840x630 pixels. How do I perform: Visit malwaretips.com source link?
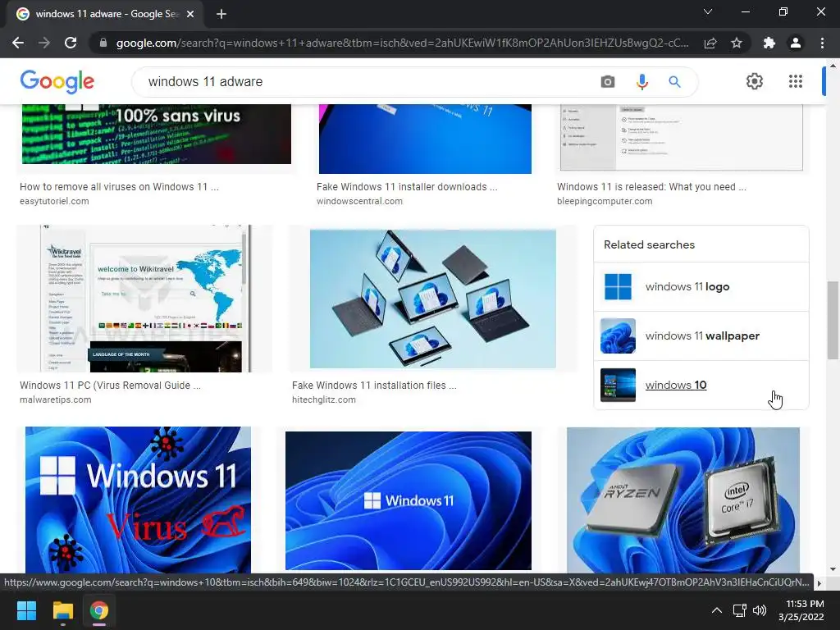[56, 399]
